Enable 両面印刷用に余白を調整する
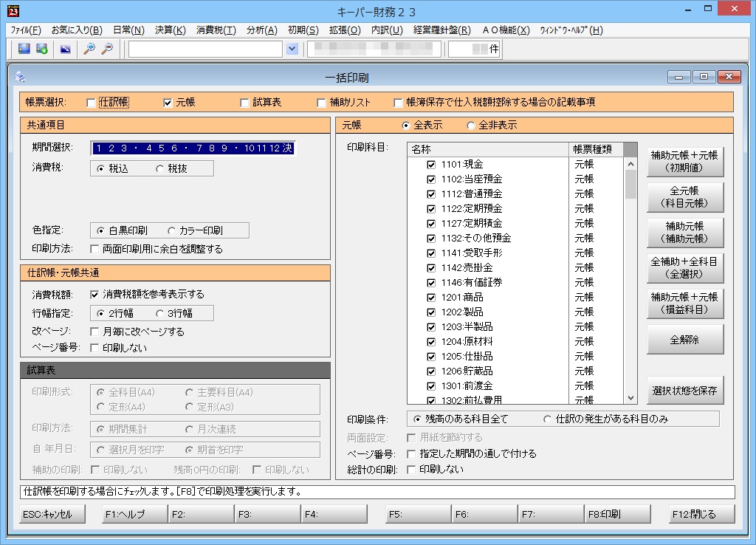The height and width of the screenshot is (545, 756). click(94, 249)
